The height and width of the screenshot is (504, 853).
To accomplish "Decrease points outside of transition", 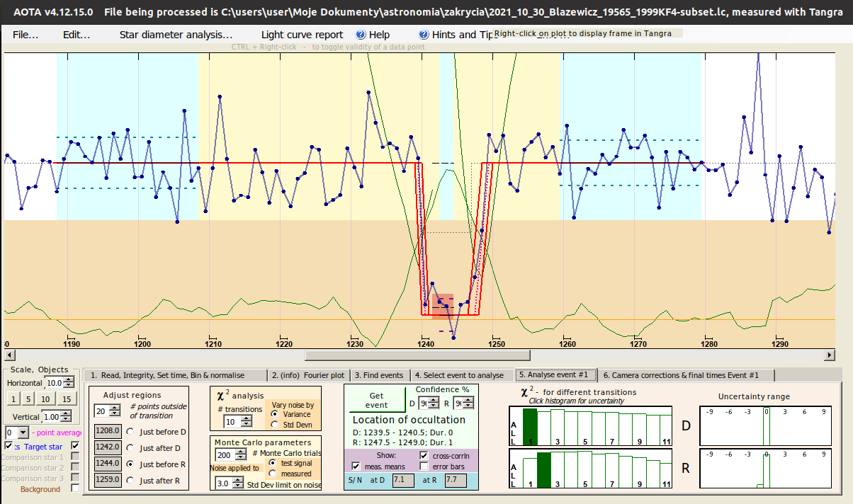I will click(x=115, y=414).
